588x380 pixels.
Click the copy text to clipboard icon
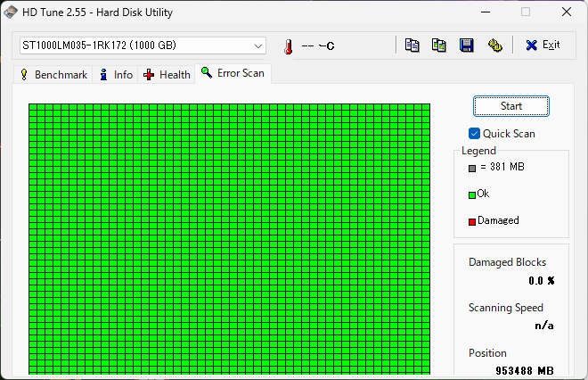tap(412, 45)
